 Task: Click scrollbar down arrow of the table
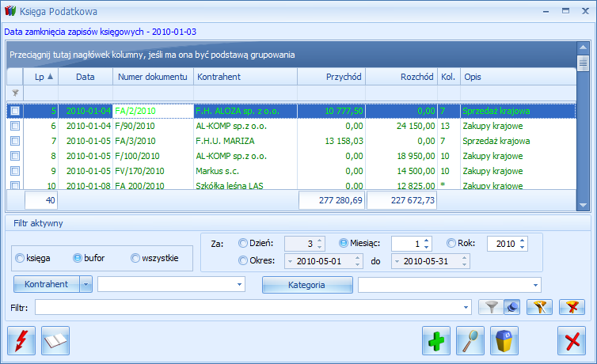click(x=583, y=205)
